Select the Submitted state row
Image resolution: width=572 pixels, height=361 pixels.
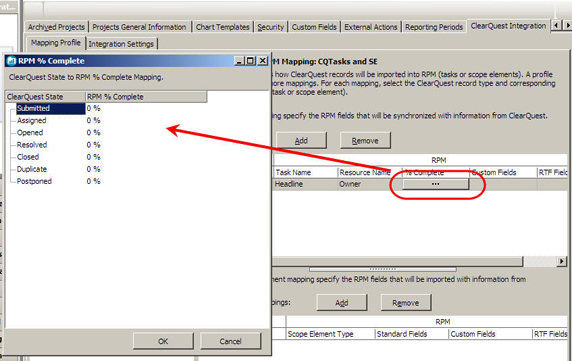point(51,108)
